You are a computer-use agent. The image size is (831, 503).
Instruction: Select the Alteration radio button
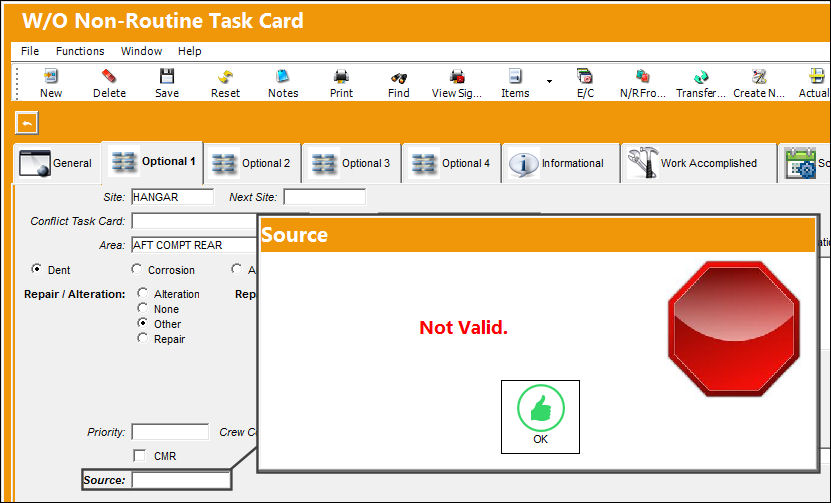point(142,293)
